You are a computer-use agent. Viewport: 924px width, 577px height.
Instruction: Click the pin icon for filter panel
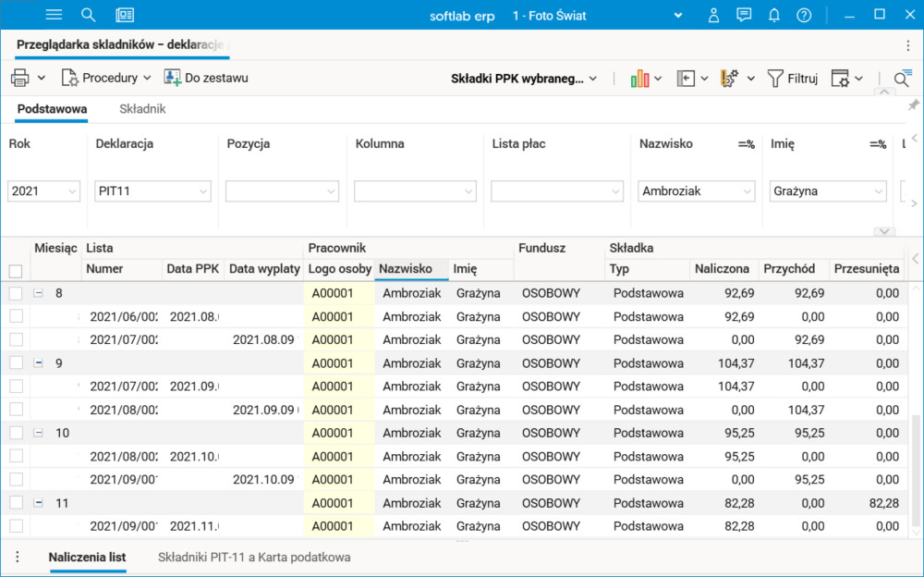(913, 105)
